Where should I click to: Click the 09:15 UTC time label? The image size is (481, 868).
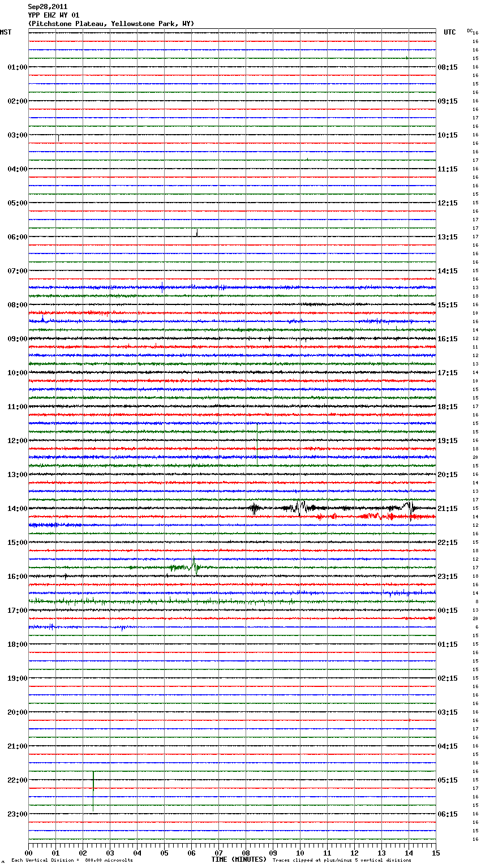click(x=448, y=101)
